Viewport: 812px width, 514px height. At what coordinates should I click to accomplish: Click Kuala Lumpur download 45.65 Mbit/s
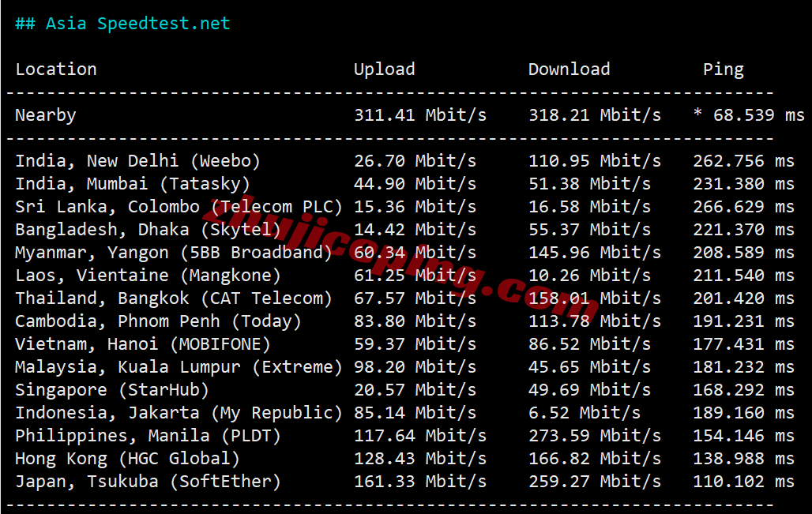[x=589, y=367]
